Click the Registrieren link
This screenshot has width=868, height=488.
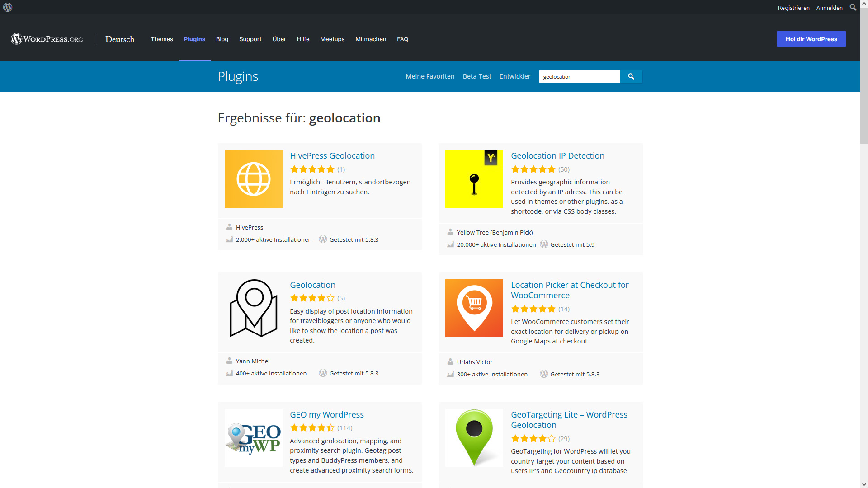pos(794,8)
